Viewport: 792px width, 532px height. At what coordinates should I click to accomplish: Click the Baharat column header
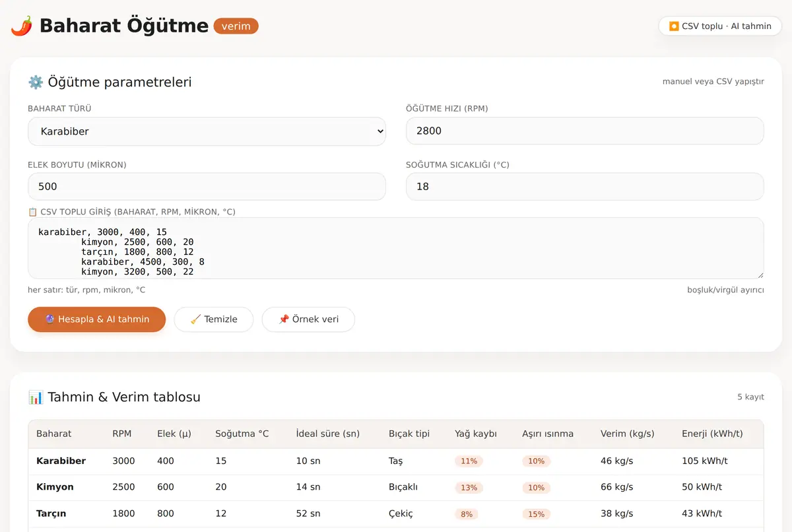[x=54, y=434]
